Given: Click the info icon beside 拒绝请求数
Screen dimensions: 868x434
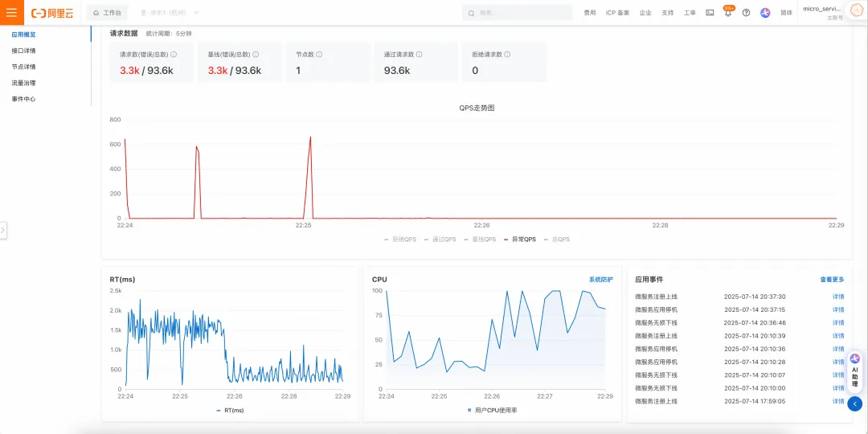Looking at the screenshot, I should [x=507, y=55].
